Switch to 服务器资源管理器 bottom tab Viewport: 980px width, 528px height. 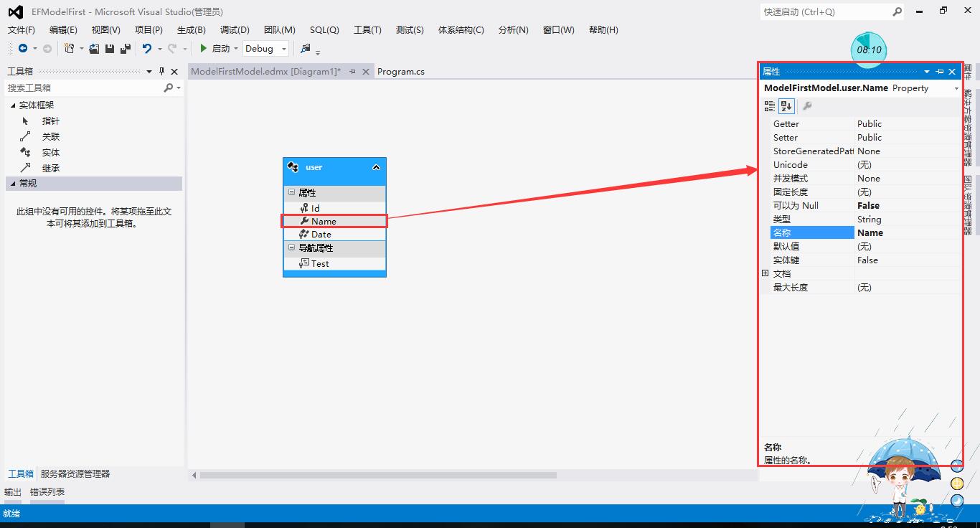pos(75,473)
